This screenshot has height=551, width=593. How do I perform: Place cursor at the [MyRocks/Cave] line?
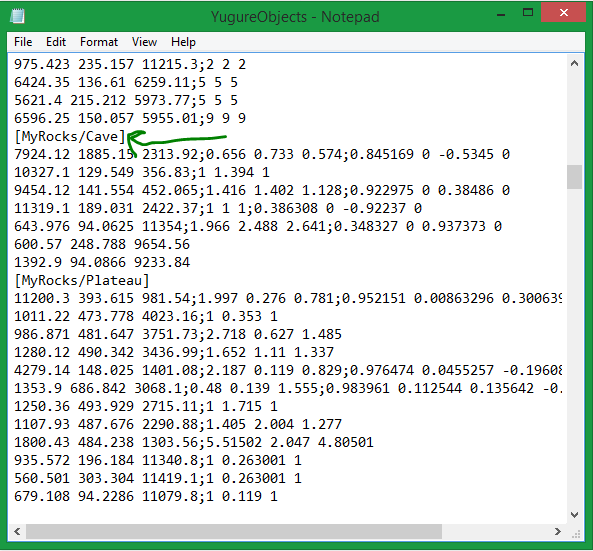(x=70, y=137)
